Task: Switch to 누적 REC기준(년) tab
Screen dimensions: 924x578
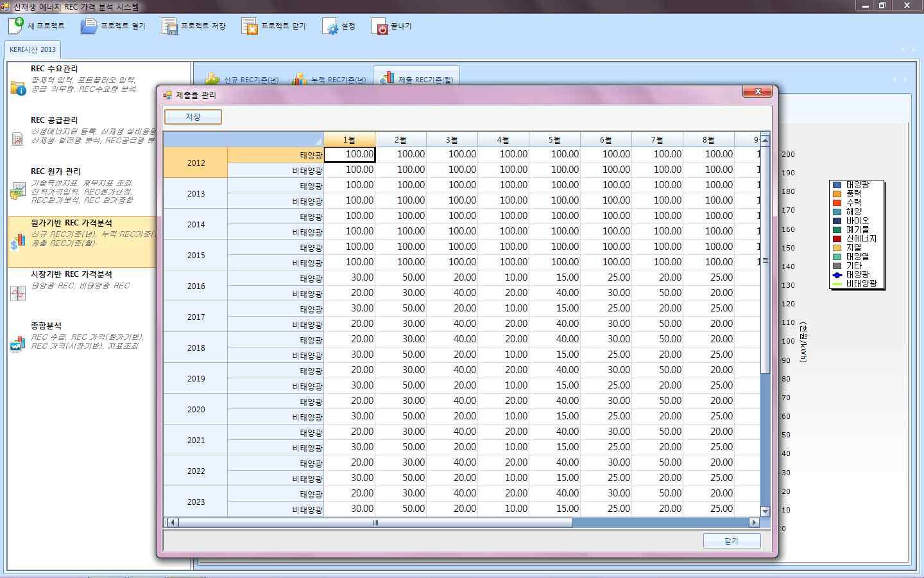Action: coord(329,80)
